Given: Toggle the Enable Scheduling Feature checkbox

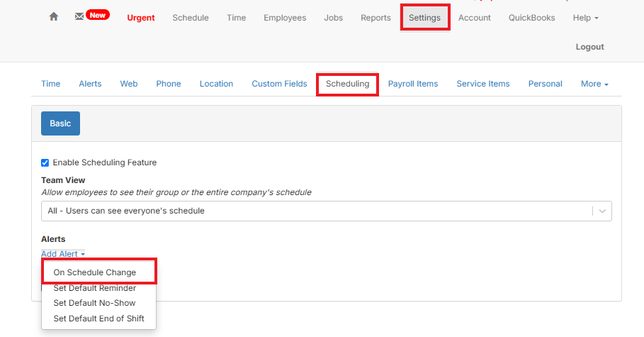Looking at the screenshot, I should [45, 162].
